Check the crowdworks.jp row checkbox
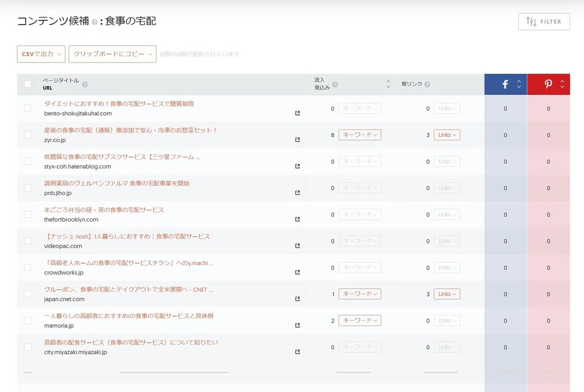 [x=28, y=267]
